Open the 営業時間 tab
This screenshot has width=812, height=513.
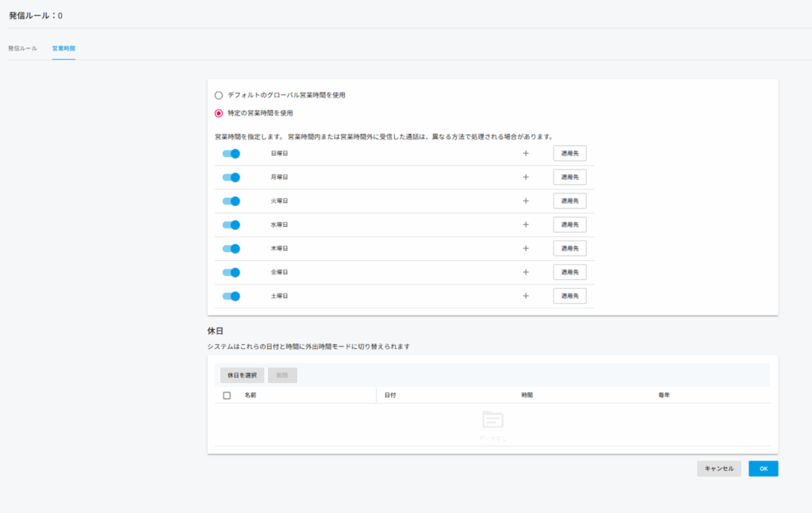pos(63,48)
